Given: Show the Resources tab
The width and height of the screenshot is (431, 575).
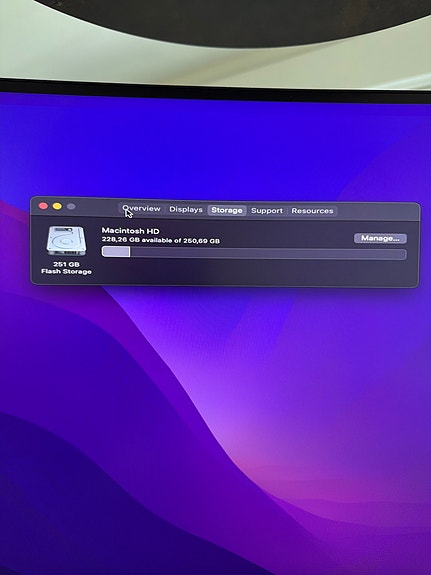Looking at the screenshot, I should [312, 211].
